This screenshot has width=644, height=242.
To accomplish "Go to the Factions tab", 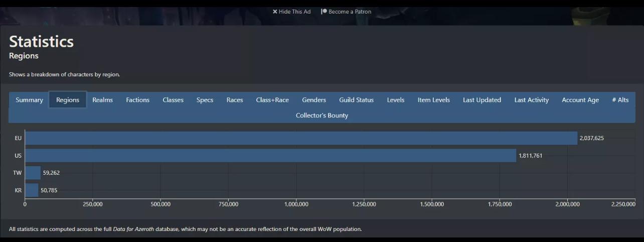I will (137, 100).
